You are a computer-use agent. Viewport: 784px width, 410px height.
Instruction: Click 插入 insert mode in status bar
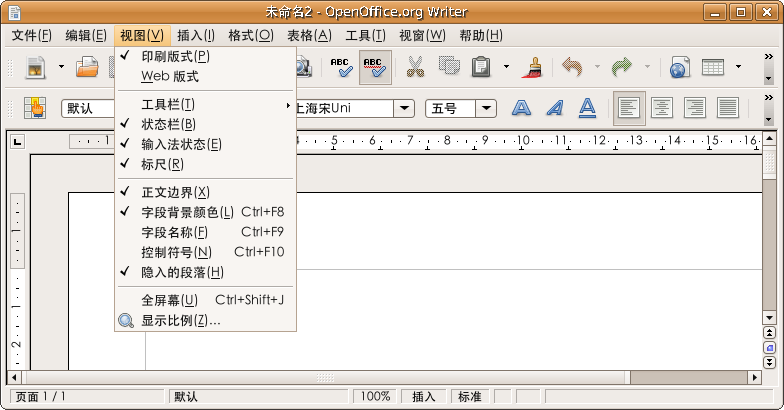pos(424,396)
